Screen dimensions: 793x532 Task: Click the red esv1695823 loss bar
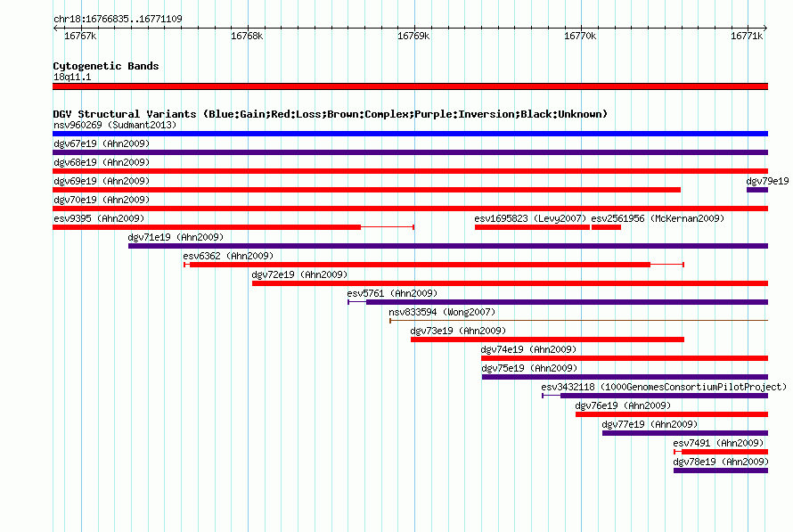532,227
